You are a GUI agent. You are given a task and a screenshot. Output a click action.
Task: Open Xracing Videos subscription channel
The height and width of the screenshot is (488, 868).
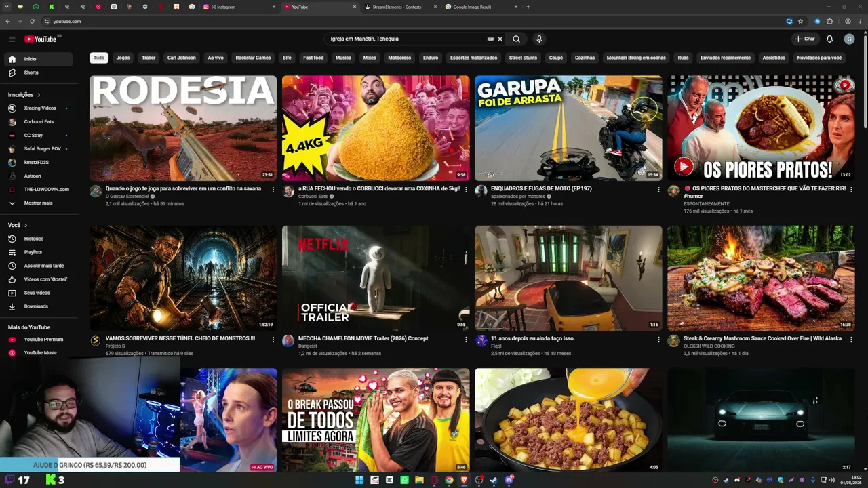(x=39, y=108)
